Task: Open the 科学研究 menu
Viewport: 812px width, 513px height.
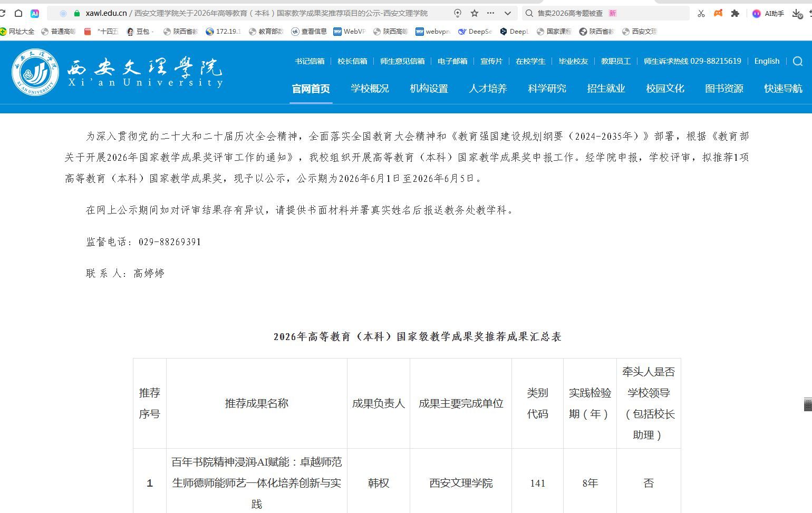Action: pos(547,89)
